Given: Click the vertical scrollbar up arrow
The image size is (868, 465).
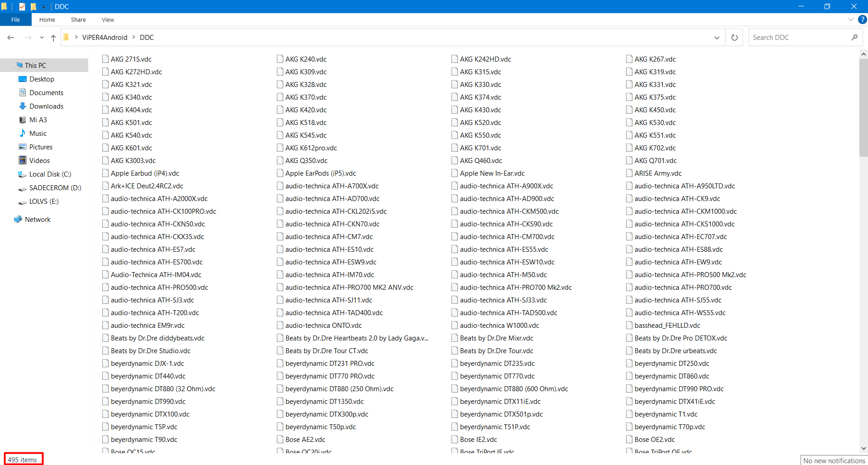Looking at the screenshot, I should (x=863, y=54).
